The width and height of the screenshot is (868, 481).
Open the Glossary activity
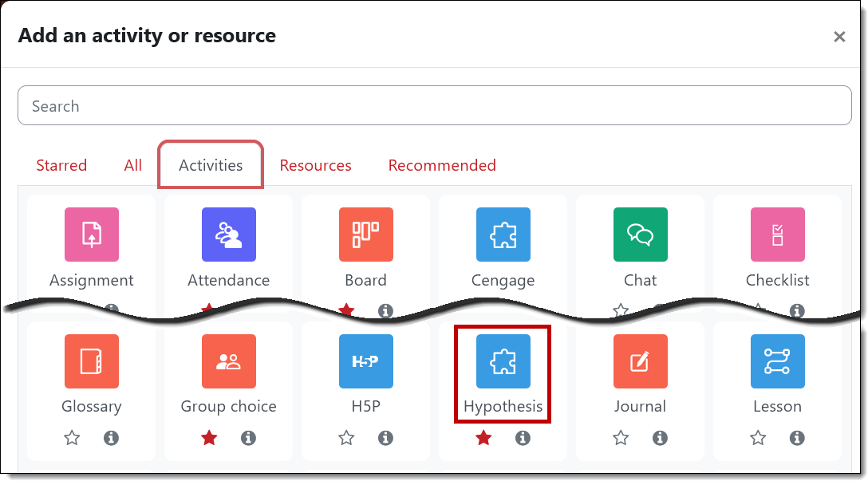[x=91, y=361]
